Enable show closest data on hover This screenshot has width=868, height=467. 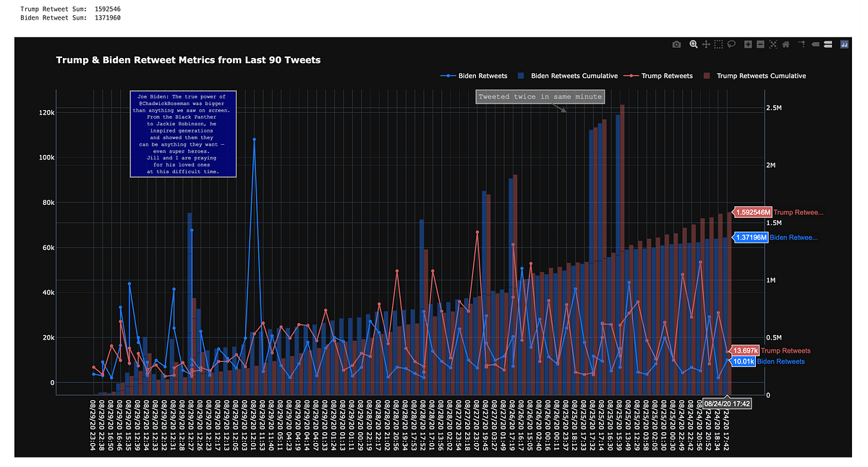click(816, 44)
